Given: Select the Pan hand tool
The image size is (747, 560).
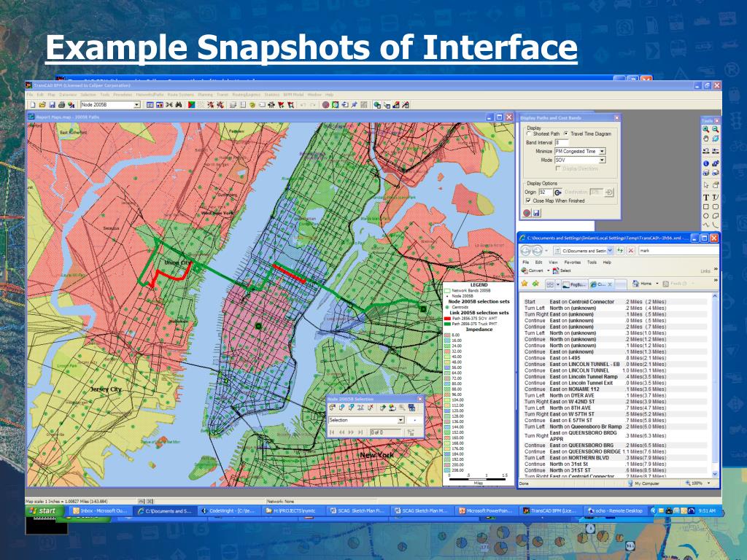Looking at the screenshot, I should coord(705,139).
